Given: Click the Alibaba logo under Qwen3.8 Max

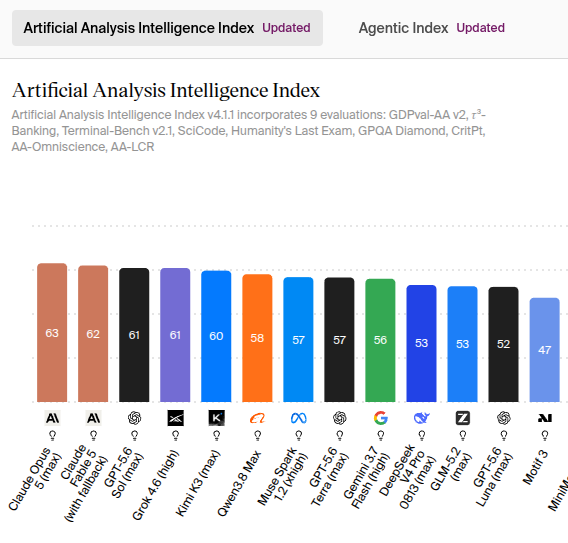Looking at the screenshot, I should 258,418.
